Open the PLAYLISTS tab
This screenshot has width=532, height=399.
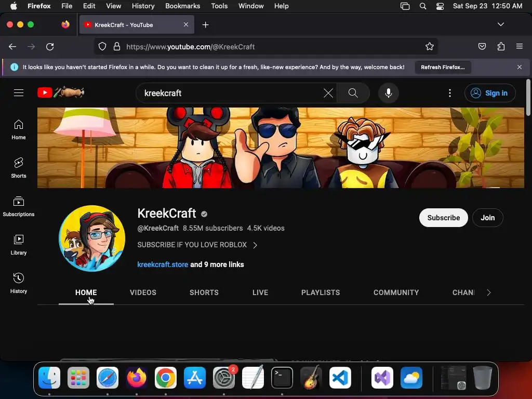click(321, 292)
